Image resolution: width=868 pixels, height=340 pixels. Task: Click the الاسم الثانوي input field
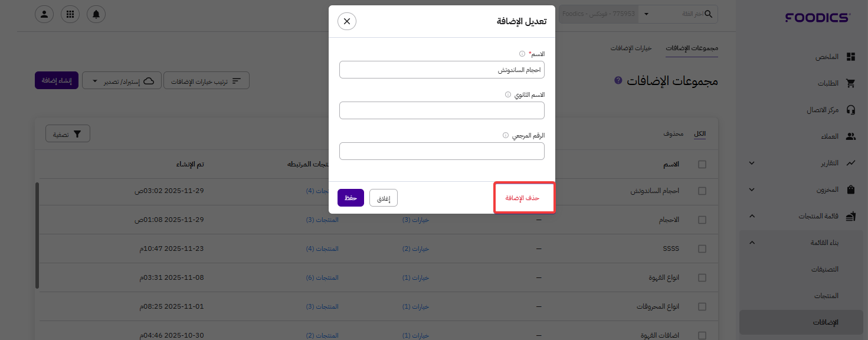pos(441,110)
